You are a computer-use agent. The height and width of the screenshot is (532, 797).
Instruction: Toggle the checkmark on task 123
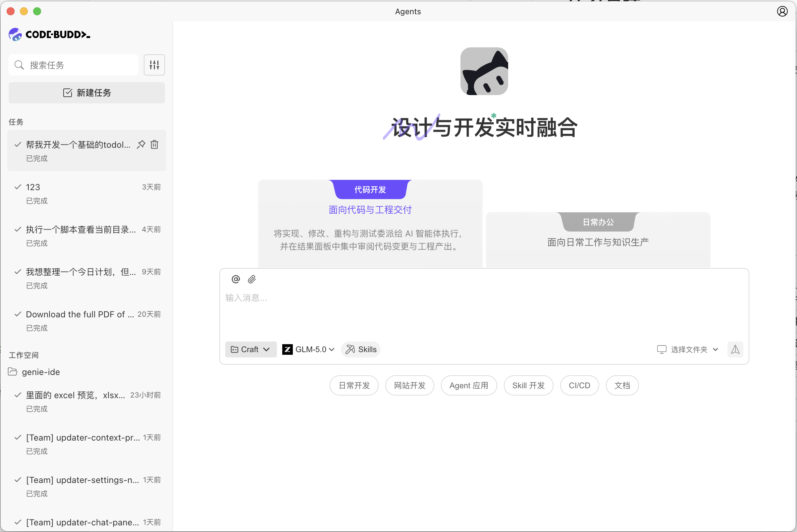[18, 186]
